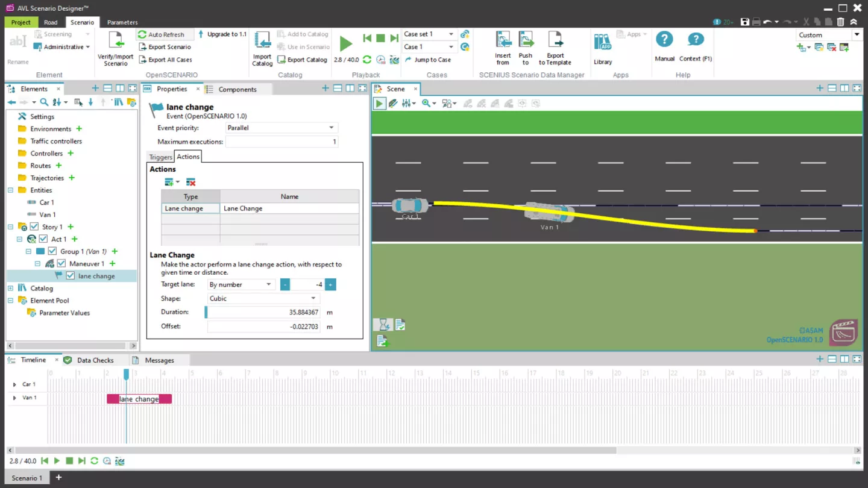This screenshot has height=488, width=868.
Task: Click the Export to Template icon
Action: pos(555,40)
